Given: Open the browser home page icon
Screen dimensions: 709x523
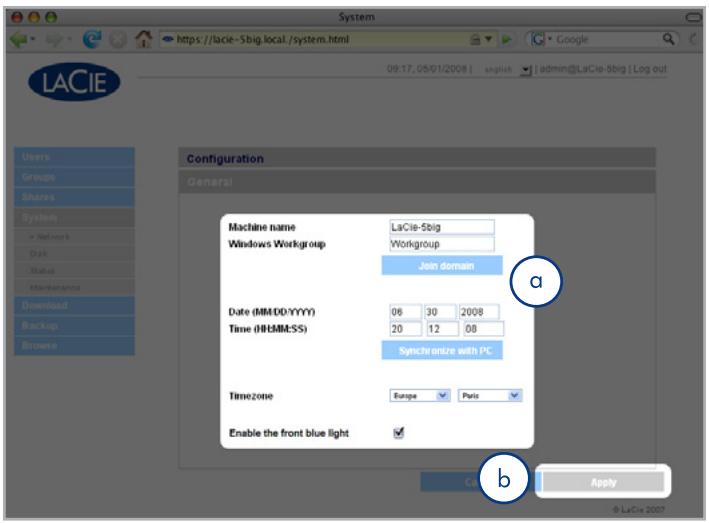Looking at the screenshot, I should (144, 39).
